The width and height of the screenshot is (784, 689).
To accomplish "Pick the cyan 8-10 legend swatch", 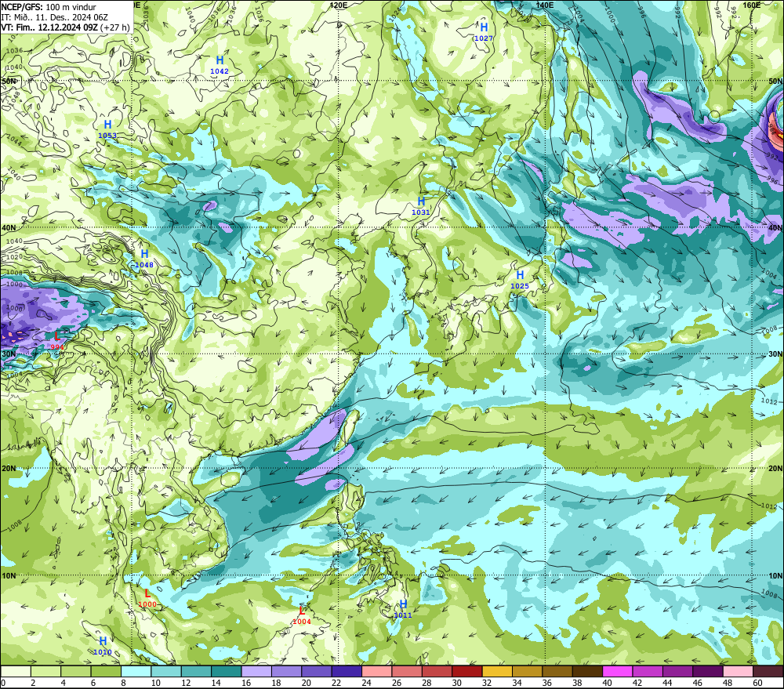I will coord(136,671).
